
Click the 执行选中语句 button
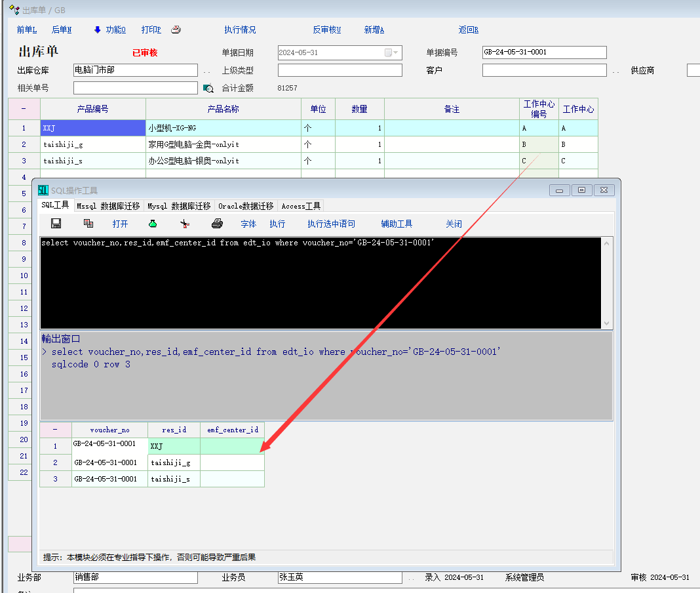(331, 224)
